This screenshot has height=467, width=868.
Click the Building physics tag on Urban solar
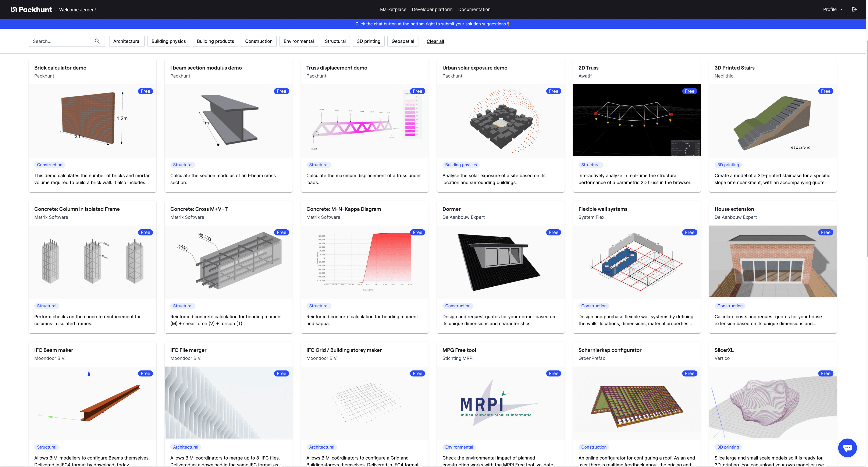(x=461, y=165)
